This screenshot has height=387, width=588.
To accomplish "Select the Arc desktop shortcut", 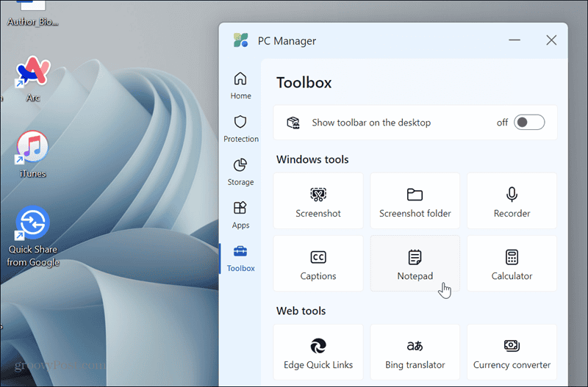I will coord(32,79).
